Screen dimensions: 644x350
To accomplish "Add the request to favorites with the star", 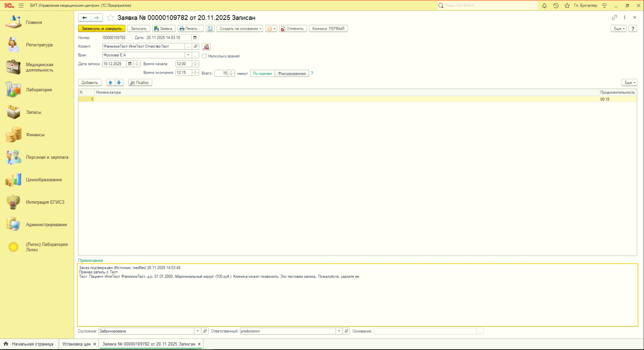I will [x=110, y=18].
